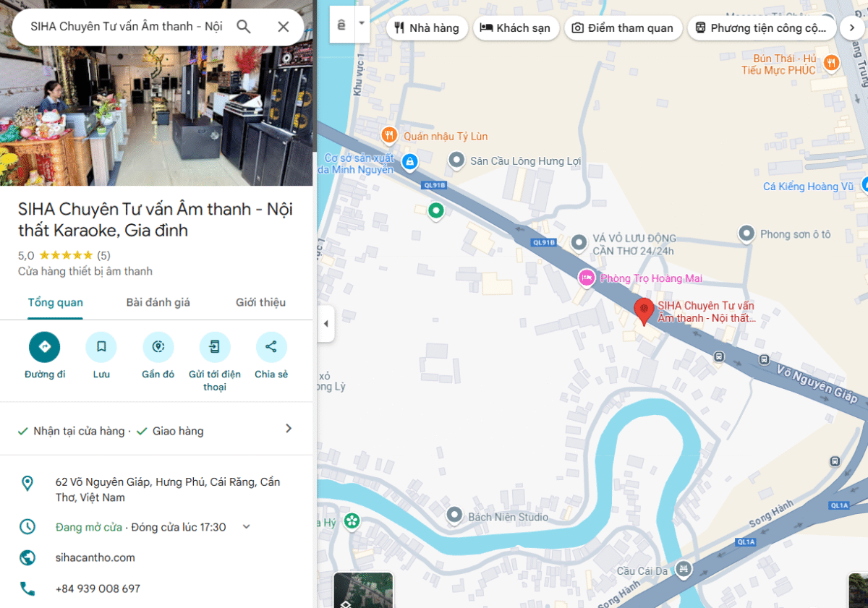
Task: Click the Đường đi directions icon
Action: pos(45,347)
